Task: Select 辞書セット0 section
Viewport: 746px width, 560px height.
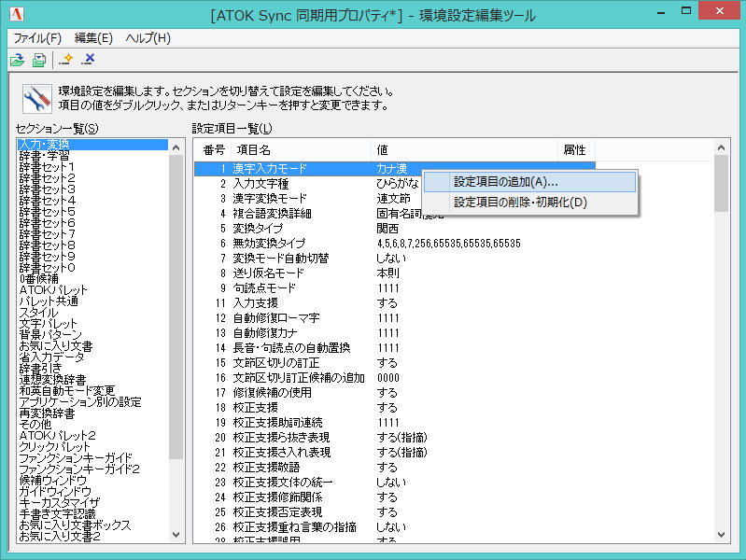Action: (92, 268)
